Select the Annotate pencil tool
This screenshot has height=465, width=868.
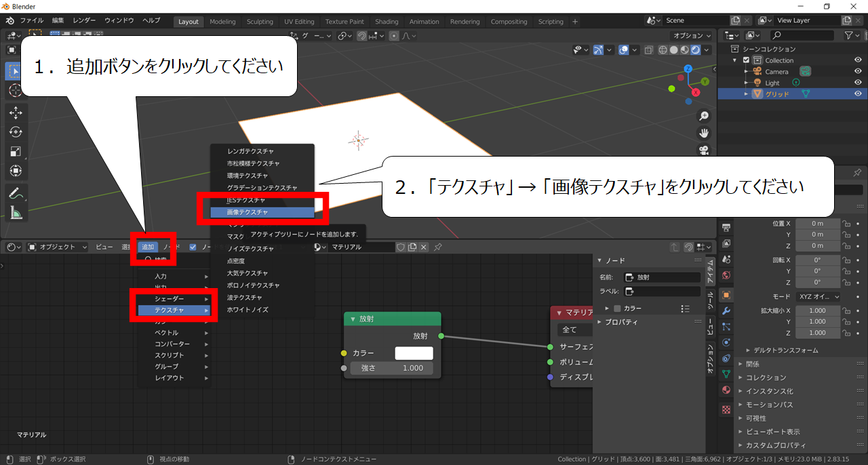tap(16, 194)
